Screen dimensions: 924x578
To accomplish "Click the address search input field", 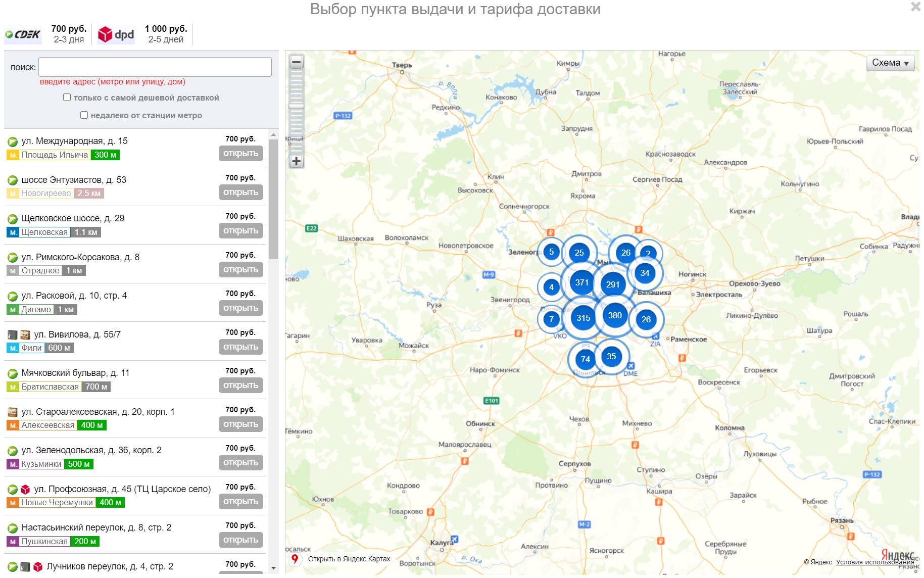I will coord(155,67).
